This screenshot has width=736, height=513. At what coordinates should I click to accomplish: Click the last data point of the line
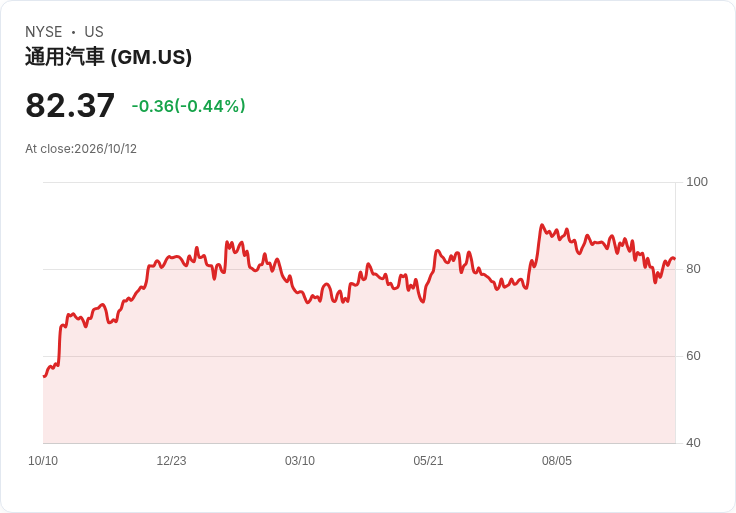click(x=675, y=259)
